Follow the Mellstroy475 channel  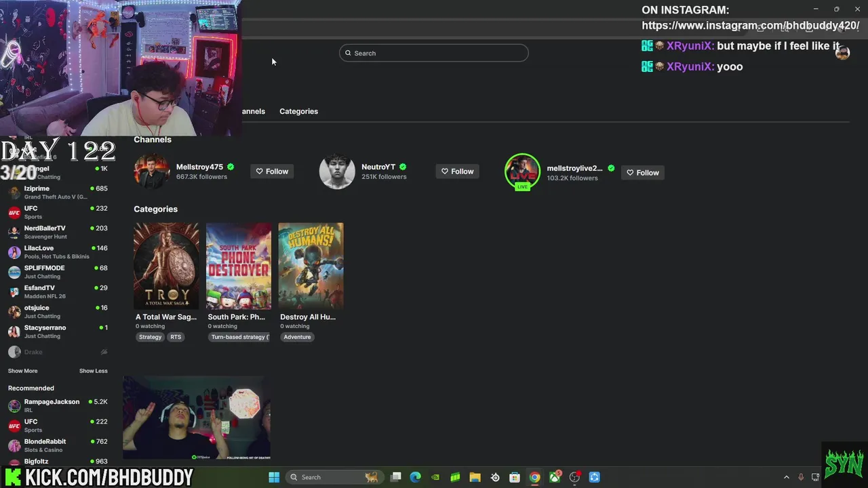[x=272, y=171]
